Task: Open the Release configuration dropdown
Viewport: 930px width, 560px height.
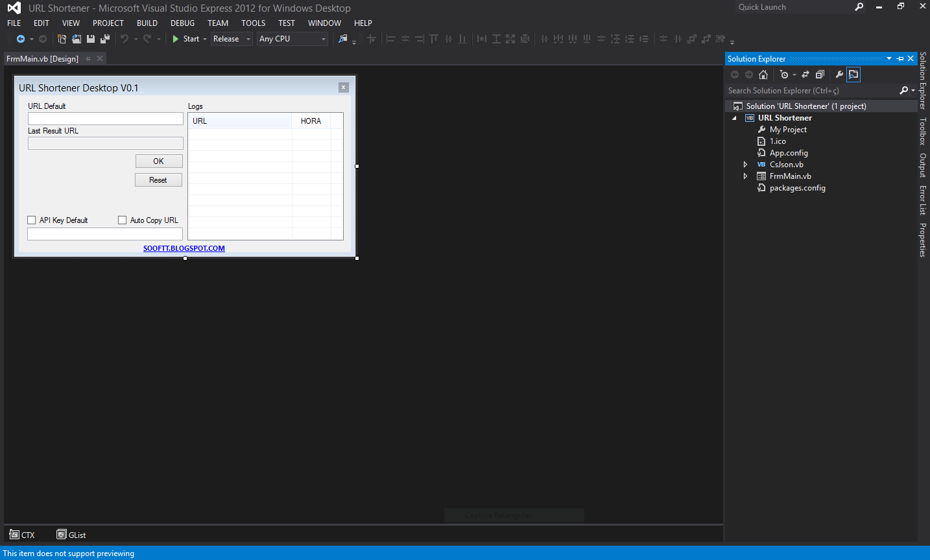Action: pos(248,39)
